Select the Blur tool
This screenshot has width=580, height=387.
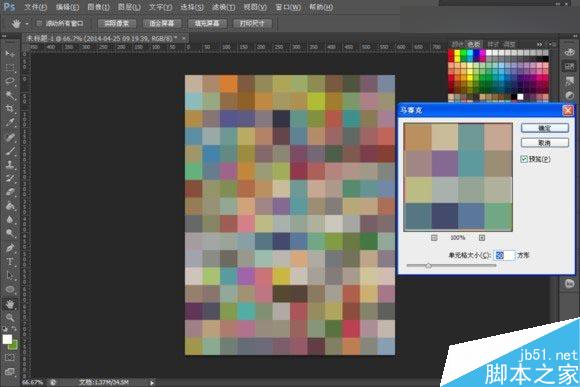(x=10, y=220)
